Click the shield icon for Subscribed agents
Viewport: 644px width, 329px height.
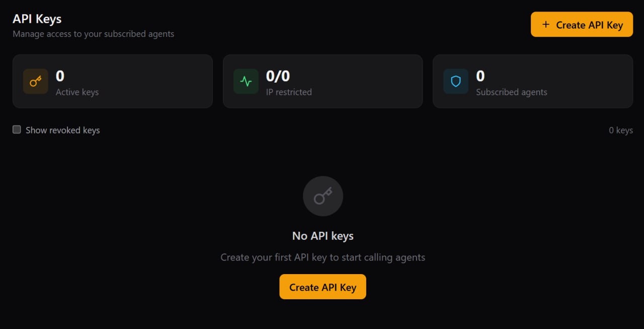coord(455,81)
